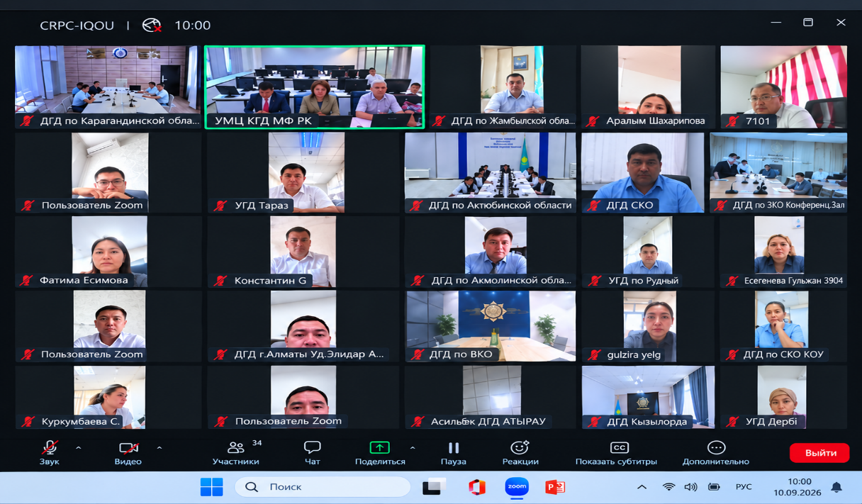Show subtitles with the CC icon
This screenshot has height=504, width=862.
coord(620,447)
